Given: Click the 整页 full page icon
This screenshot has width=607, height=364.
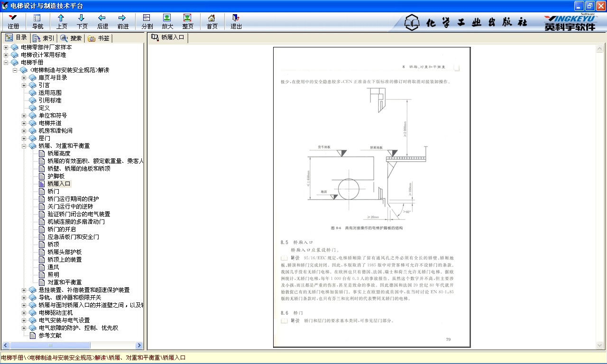Looking at the screenshot, I should pyautogui.click(x=188, y=18).
